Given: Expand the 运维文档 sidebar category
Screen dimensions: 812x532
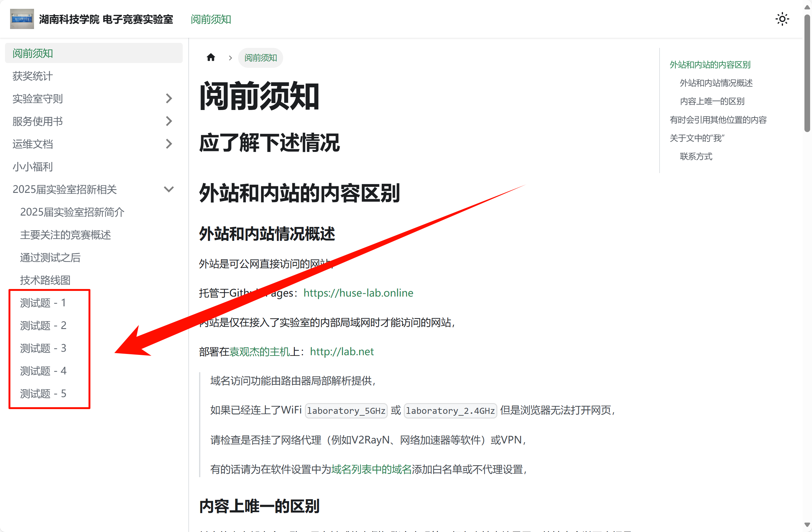Looking at the screenshot, I should click(169, 144).
